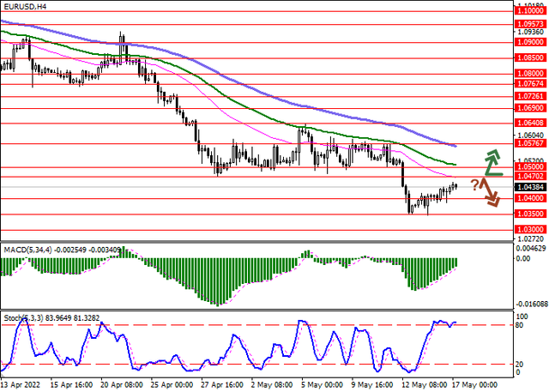Select the 1.05767 resistance level label
The width and height of the screenshot is (549, 392).
click(530, 143)
